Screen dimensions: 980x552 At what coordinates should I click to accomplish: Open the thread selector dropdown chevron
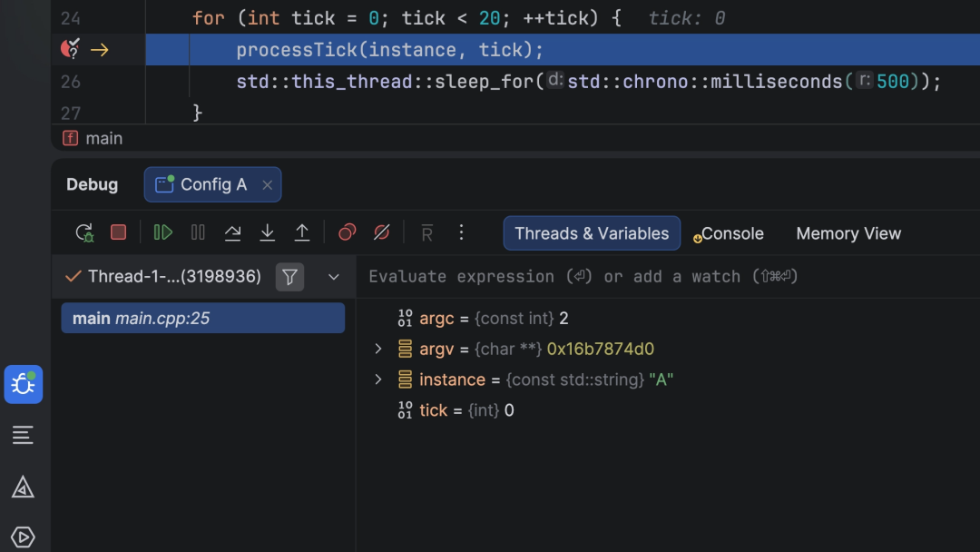(x=334, y=276)
